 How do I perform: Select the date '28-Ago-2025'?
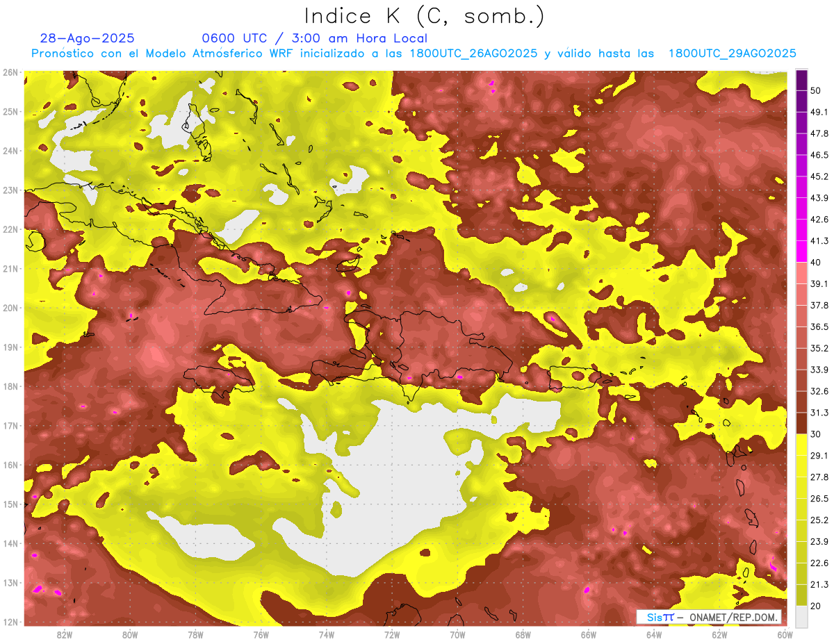(x=88, y=38)
